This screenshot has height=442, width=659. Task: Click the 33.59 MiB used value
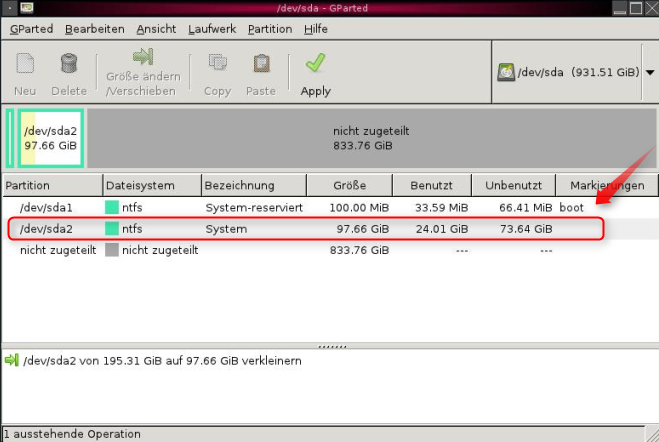[x=441, y=208]
